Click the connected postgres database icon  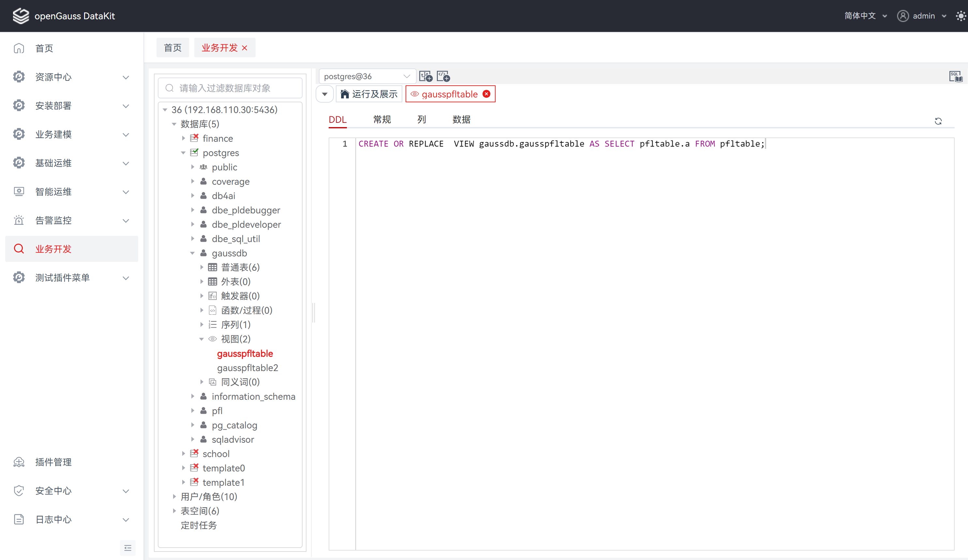click(194, 152)
